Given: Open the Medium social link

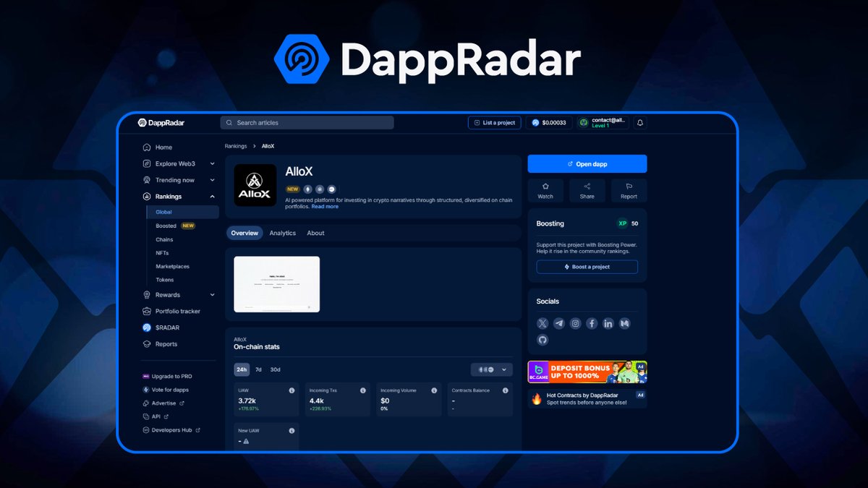Looking at the screenshot, I should 625,323.
